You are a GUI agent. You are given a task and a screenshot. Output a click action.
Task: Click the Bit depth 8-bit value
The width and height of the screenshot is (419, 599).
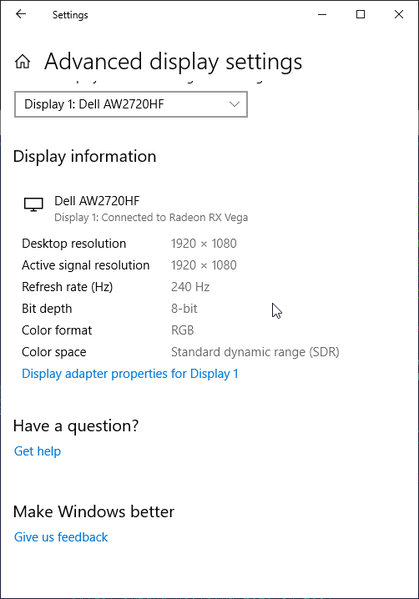pos(184,309)
